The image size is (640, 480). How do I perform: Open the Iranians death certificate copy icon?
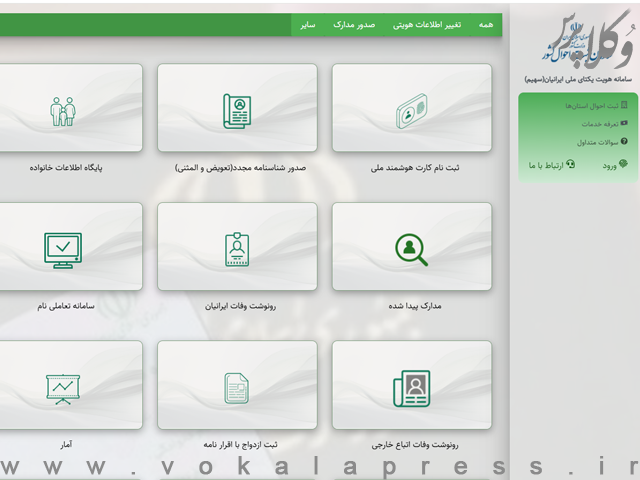(237, 249)
